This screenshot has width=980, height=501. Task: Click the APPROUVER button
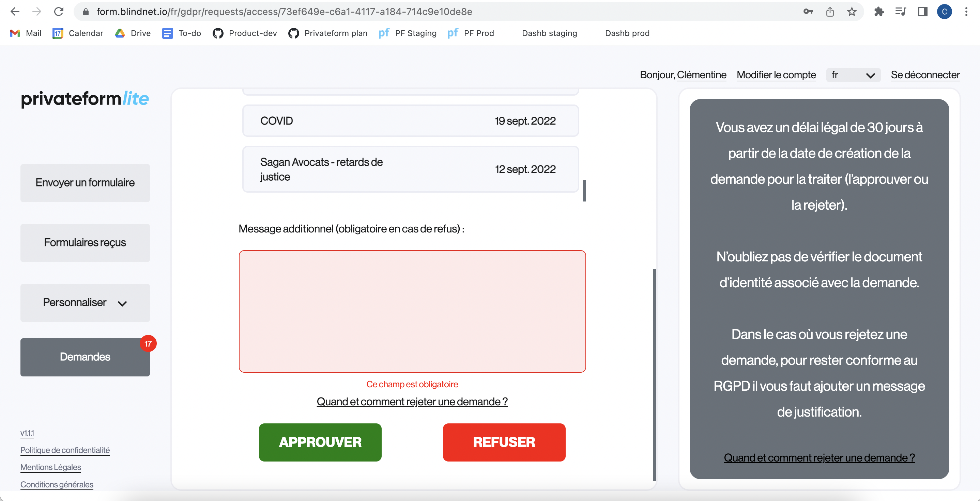[x=320, y=442]
